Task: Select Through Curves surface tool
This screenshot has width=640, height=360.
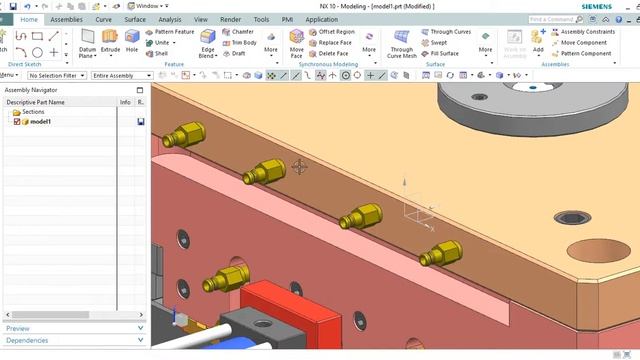Action: click(x=446, y=31)
